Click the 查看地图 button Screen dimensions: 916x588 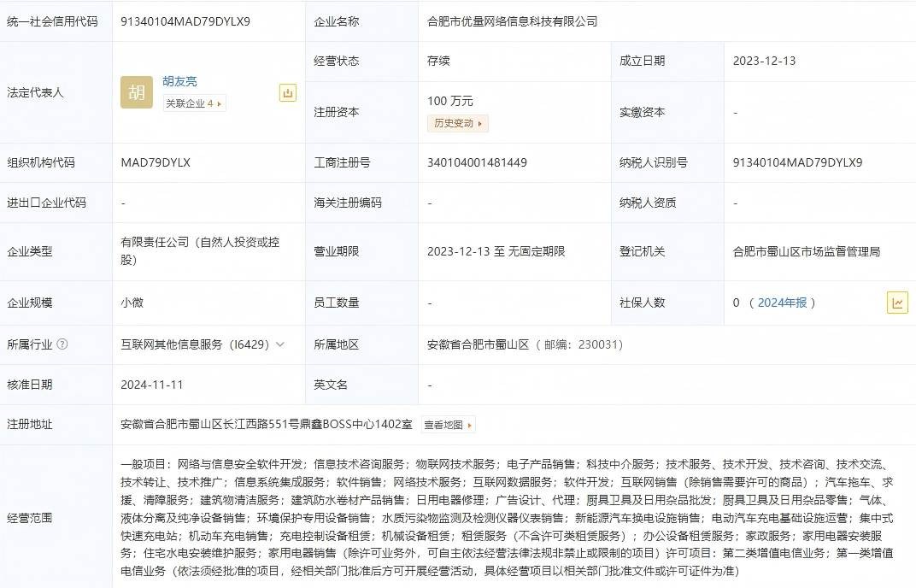(x=448, y=425)
